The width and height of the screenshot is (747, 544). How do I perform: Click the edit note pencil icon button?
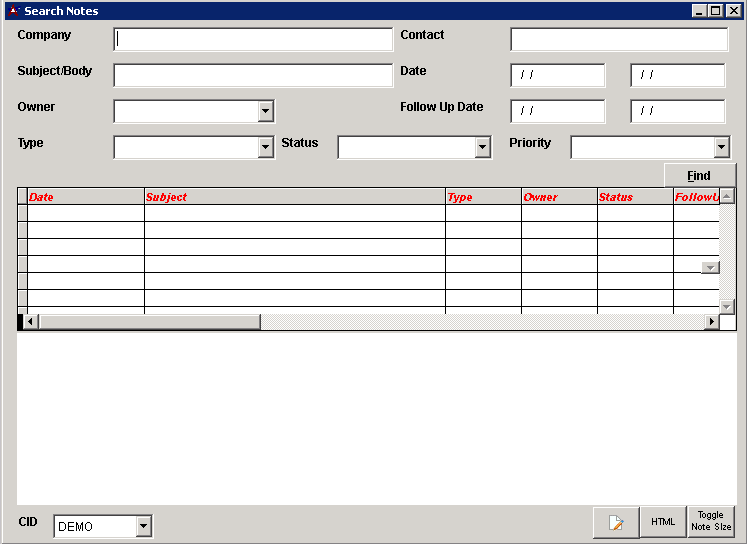(616, 522)
